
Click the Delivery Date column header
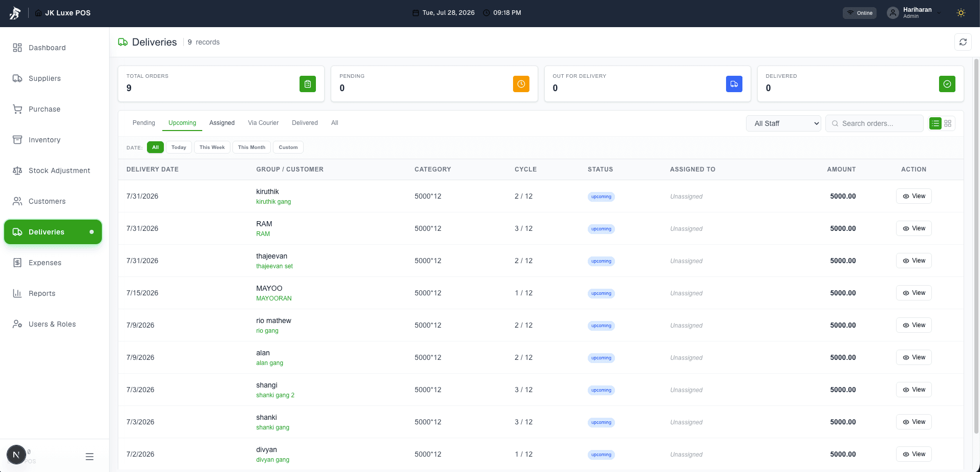click(153, 169)
